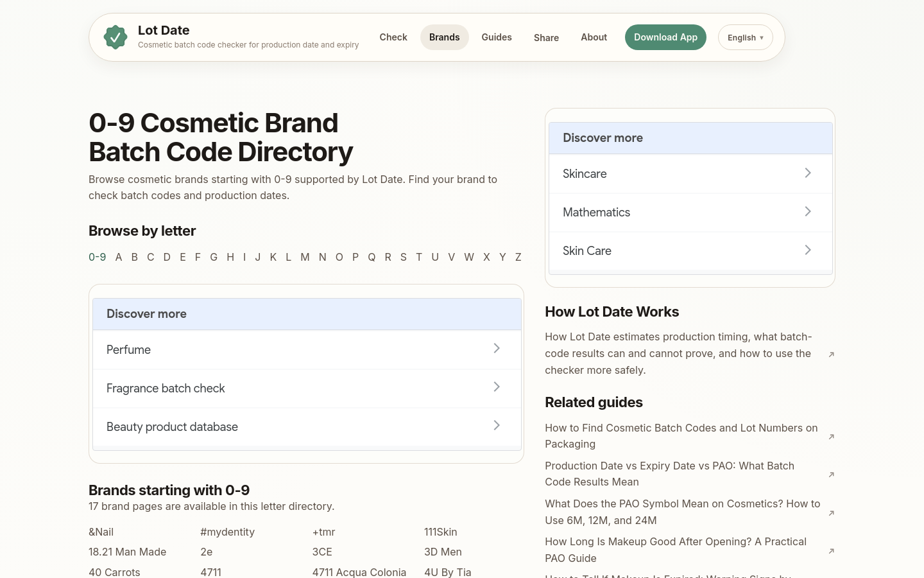924x578 pixels.
Task: Click arrow icon next to Makeup Good After Opening guide
Action: pyautogui.click(x=831, y=550)
